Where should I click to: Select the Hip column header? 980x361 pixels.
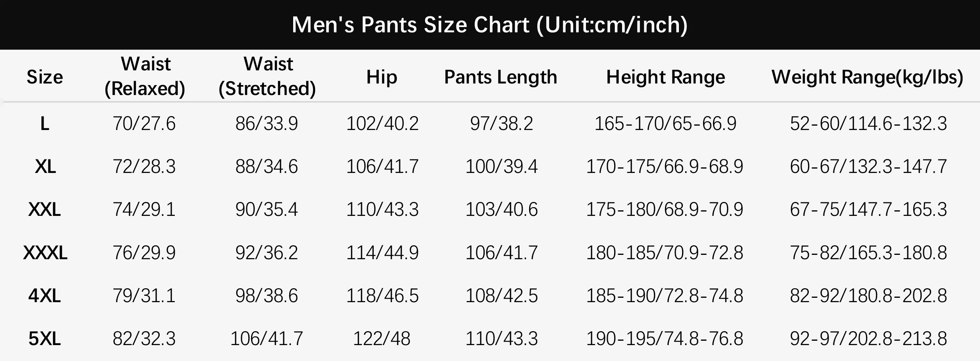381,77
